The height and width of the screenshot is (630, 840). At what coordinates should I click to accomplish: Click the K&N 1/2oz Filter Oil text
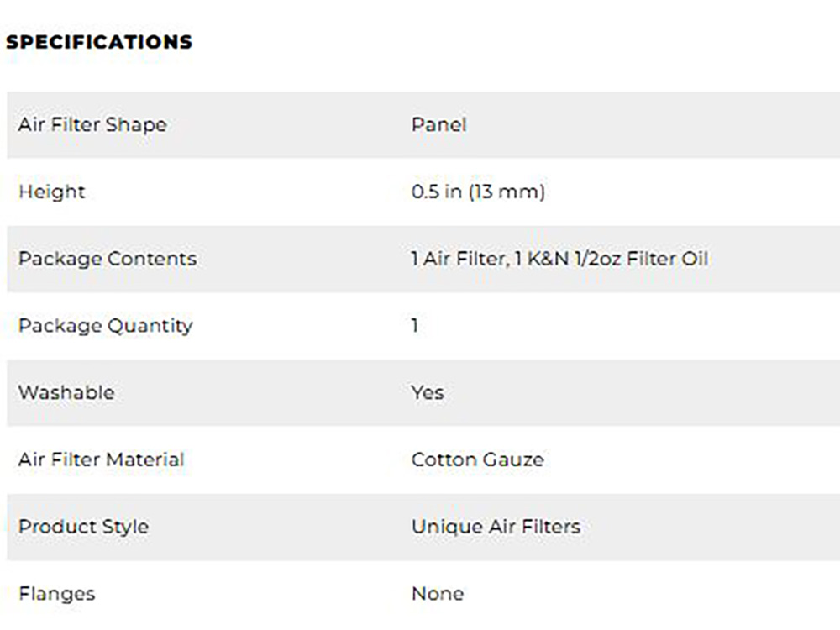(617, 259)
